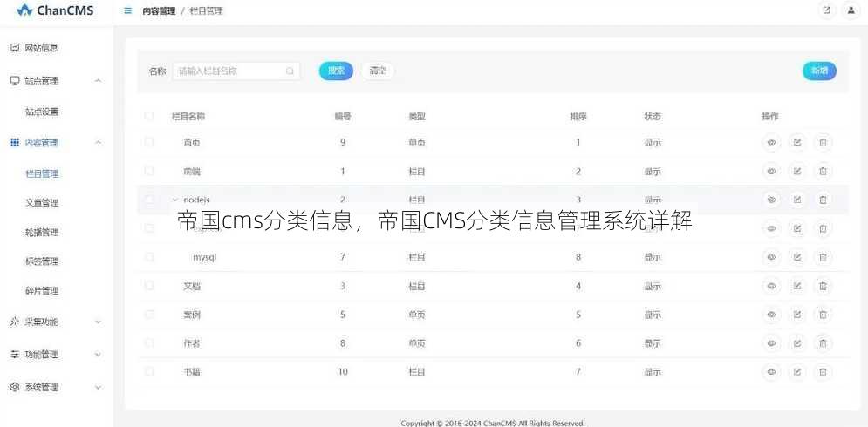Click the ChanCMS logo
868x427 pixels.
55,10
